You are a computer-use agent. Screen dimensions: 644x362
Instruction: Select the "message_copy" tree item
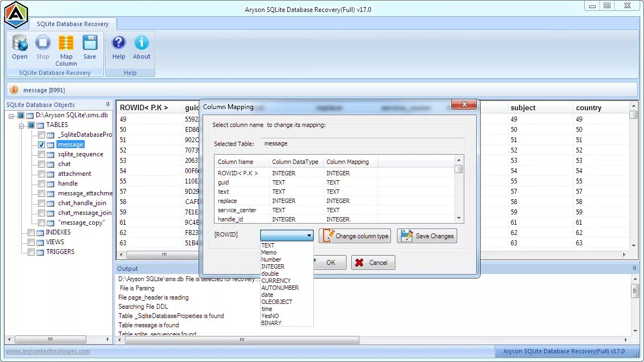click(81, 223)
